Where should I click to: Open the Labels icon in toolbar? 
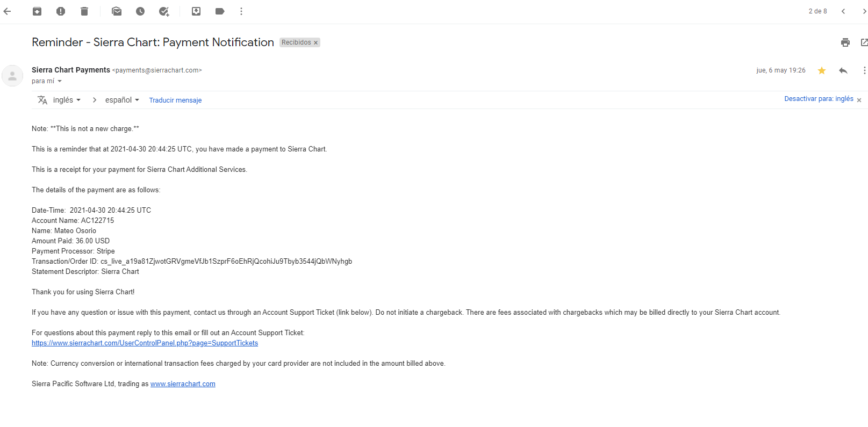(x=220, y=11)
